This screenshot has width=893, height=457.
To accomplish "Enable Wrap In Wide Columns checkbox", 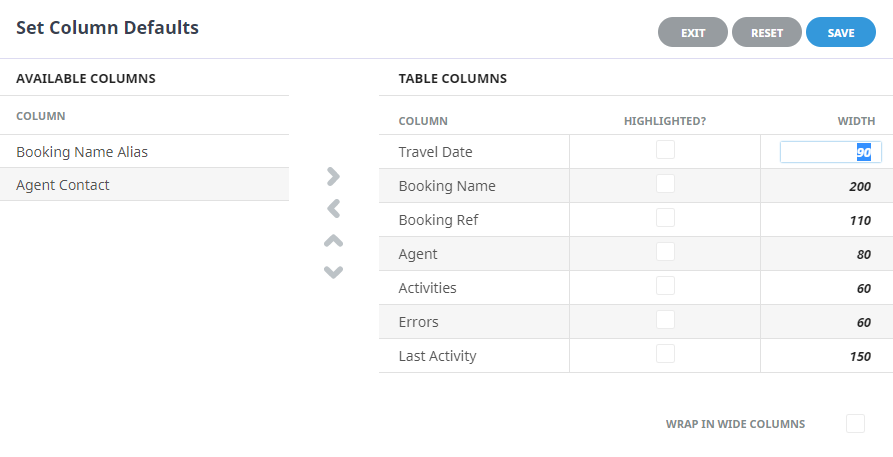I will pyautogui.click(x=855, y=424).
